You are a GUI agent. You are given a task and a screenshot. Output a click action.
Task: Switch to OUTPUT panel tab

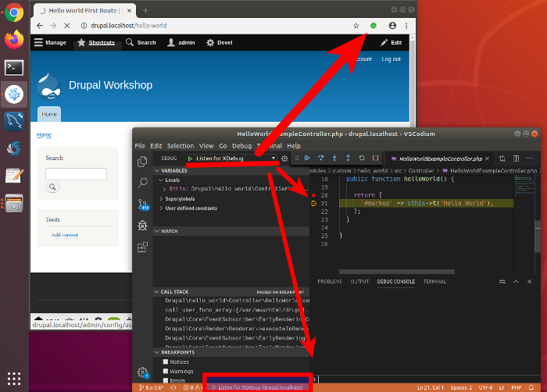click(x=359, y=281)
